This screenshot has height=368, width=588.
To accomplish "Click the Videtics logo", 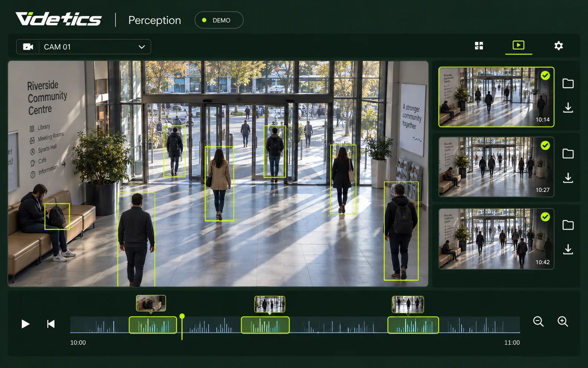I will 58,19.
